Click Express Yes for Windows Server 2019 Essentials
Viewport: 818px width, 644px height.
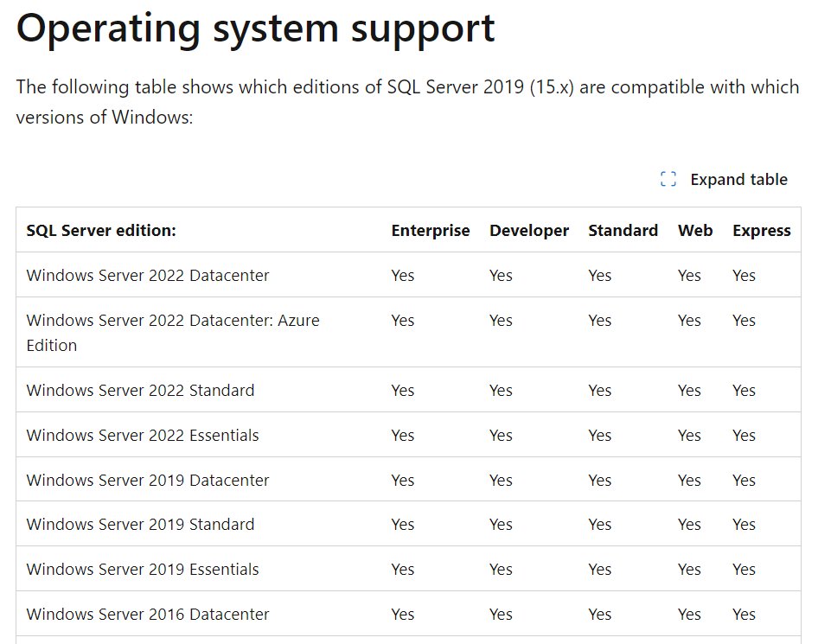[744, 570]
